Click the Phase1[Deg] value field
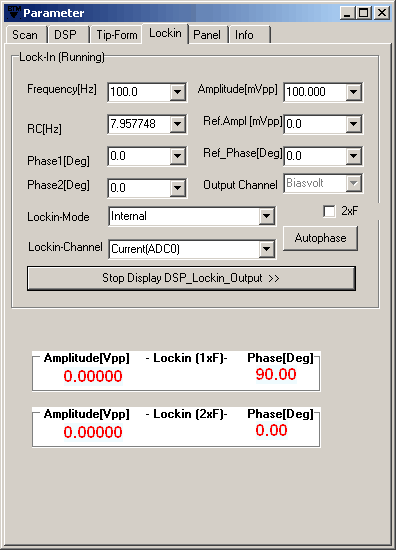 click(140, 156)
